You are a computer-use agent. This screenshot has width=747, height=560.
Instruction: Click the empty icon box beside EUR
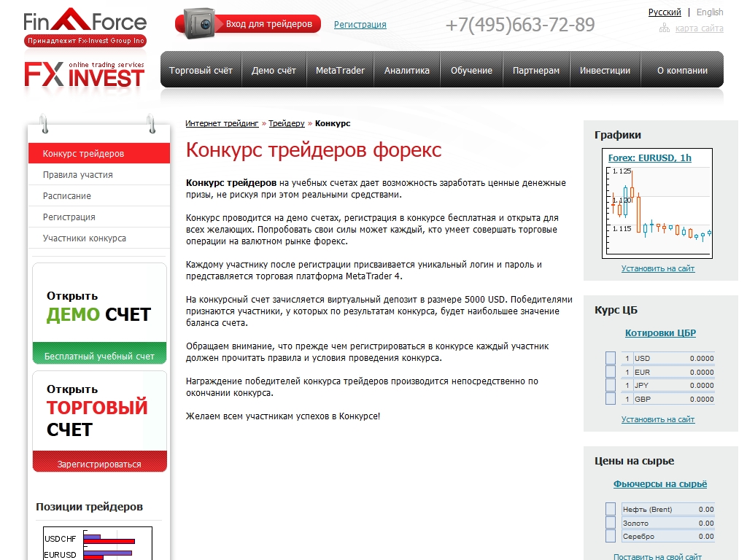611,372
